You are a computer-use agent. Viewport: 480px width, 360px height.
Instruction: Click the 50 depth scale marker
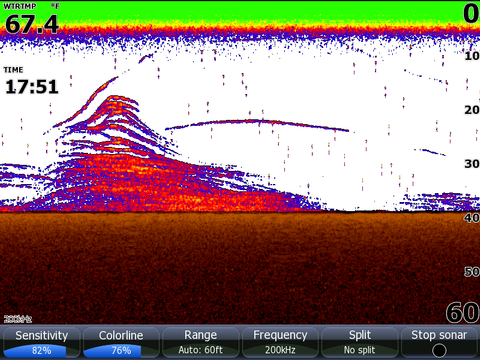(x=472, y=272)
